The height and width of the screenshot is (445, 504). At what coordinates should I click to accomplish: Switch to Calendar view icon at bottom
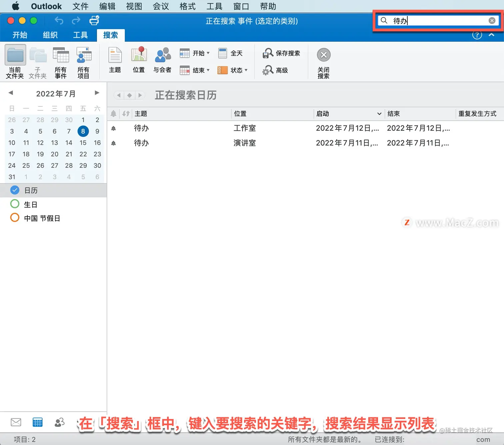38,422
